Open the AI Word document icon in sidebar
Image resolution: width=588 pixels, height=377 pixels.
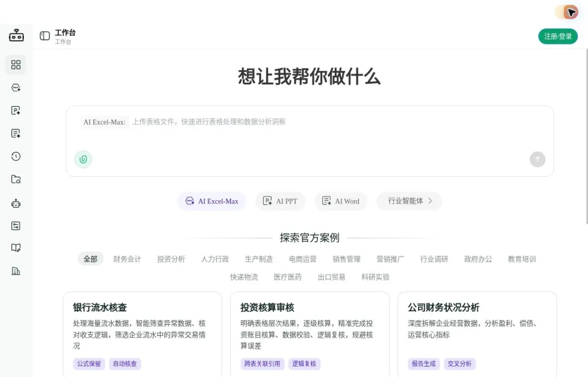(x=16, y=133)
